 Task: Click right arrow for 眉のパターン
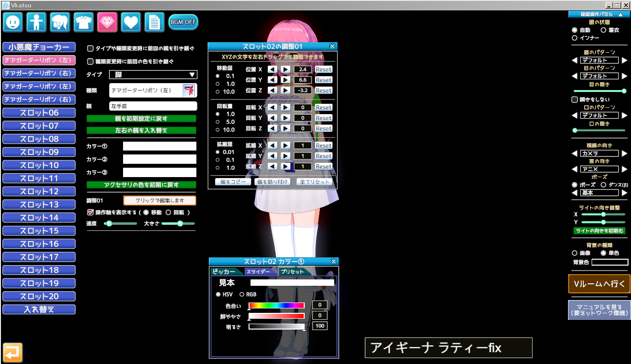point(625,61)
